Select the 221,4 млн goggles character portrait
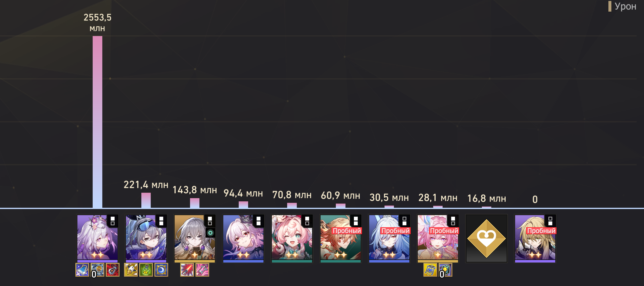 (146, 238)
